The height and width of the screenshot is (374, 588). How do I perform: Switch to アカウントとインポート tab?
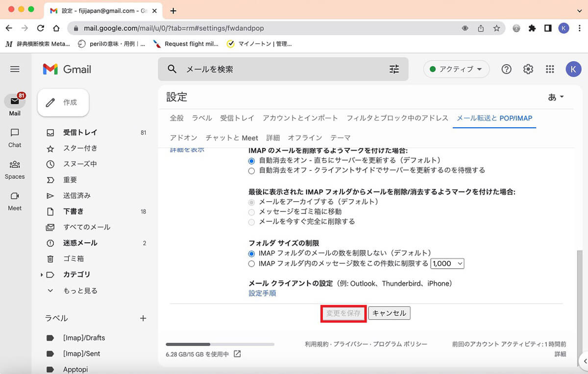point(300,118)
